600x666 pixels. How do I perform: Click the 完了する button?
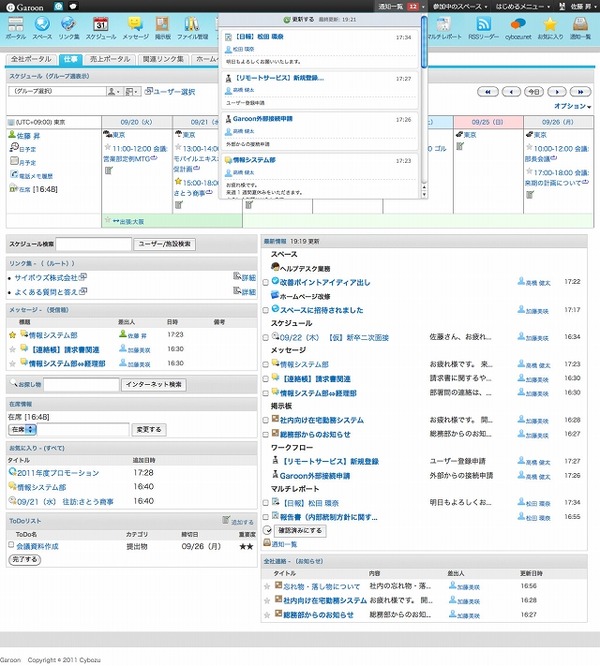pos(25,559)
